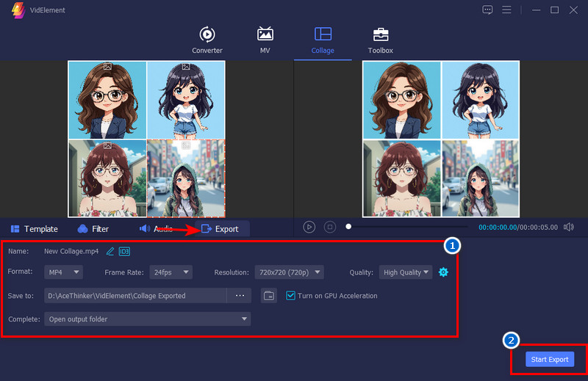Open the Resolution 720x720 dropdown
588x381 pixels.
[x=289, y=272]
